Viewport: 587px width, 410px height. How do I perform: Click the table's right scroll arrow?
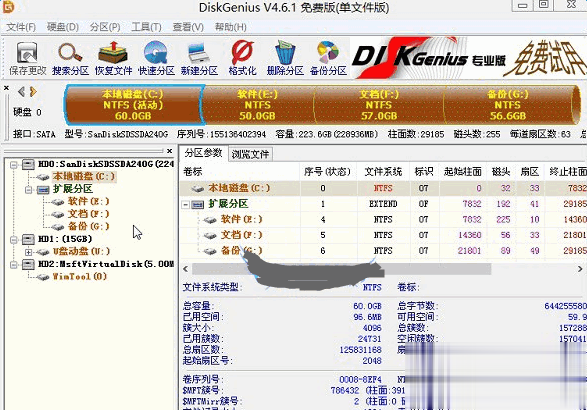tap(580, 269)
